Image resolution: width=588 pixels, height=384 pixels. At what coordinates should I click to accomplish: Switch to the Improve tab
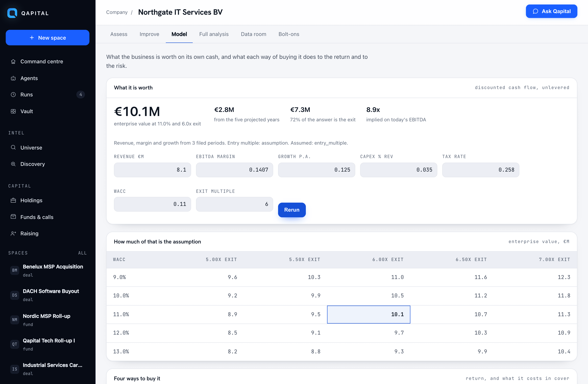[149, 34]
